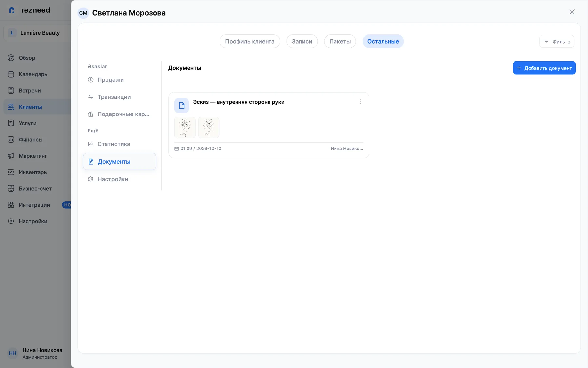
Task: Select Документы in the client panel
Action: tap(120, 162)
